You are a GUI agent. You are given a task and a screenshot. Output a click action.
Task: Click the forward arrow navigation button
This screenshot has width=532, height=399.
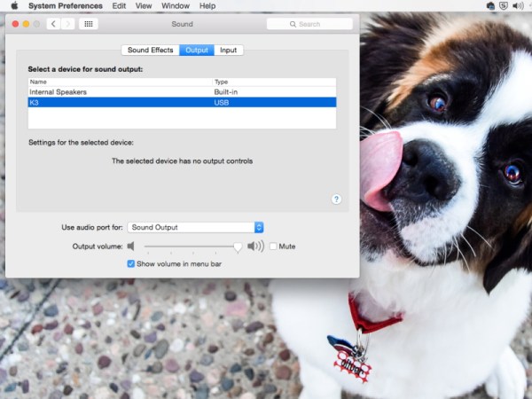[x=68, y=24]
